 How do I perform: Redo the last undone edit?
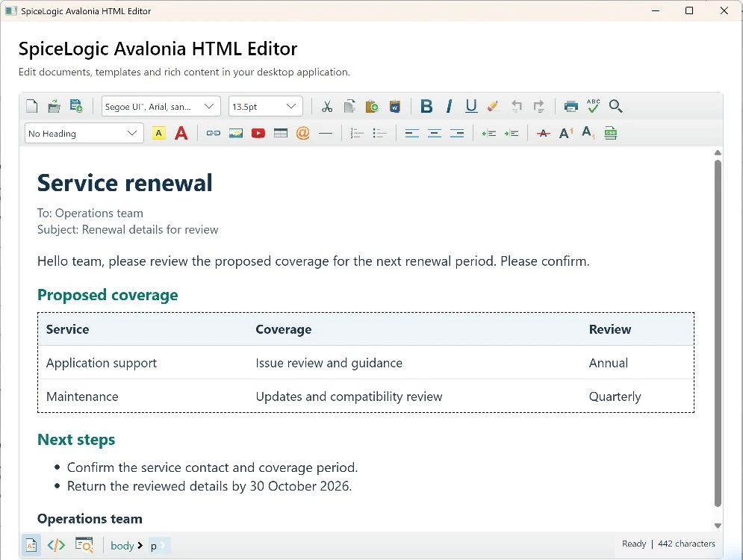(539, 106)
